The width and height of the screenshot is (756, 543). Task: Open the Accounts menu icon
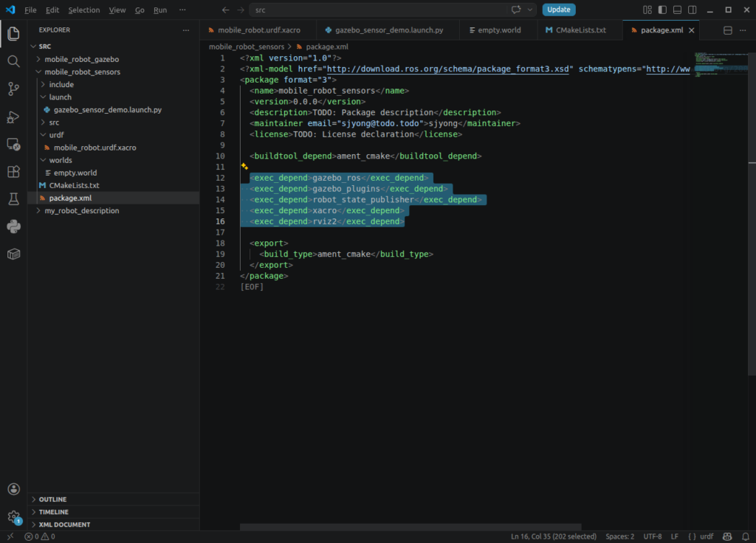click(13, 489)
